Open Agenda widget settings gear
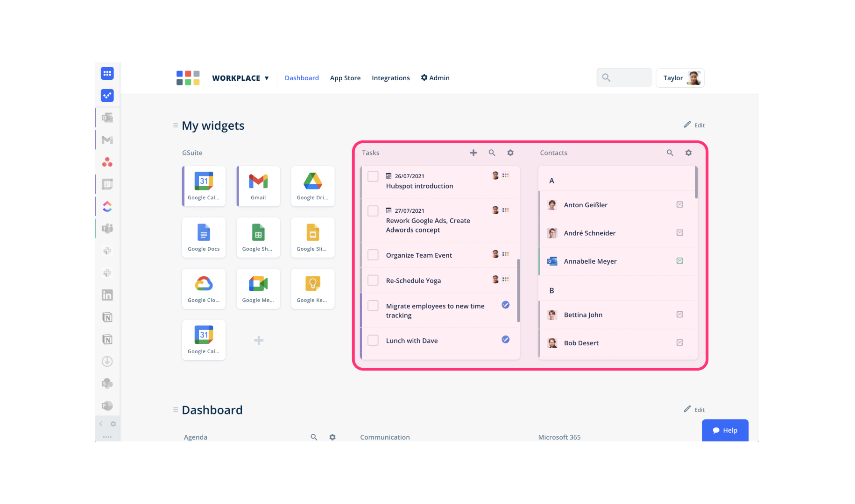This screenshot has width=855, height=504. (x=332, y=437)
